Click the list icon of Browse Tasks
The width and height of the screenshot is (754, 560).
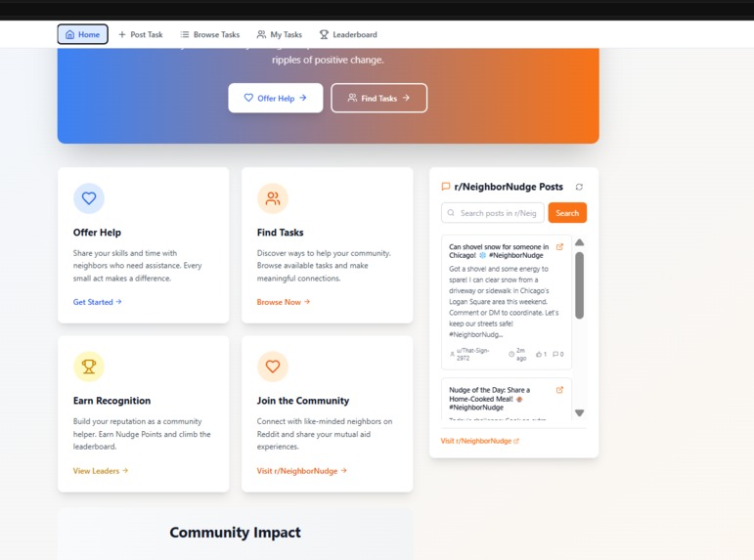click(185, 34)
